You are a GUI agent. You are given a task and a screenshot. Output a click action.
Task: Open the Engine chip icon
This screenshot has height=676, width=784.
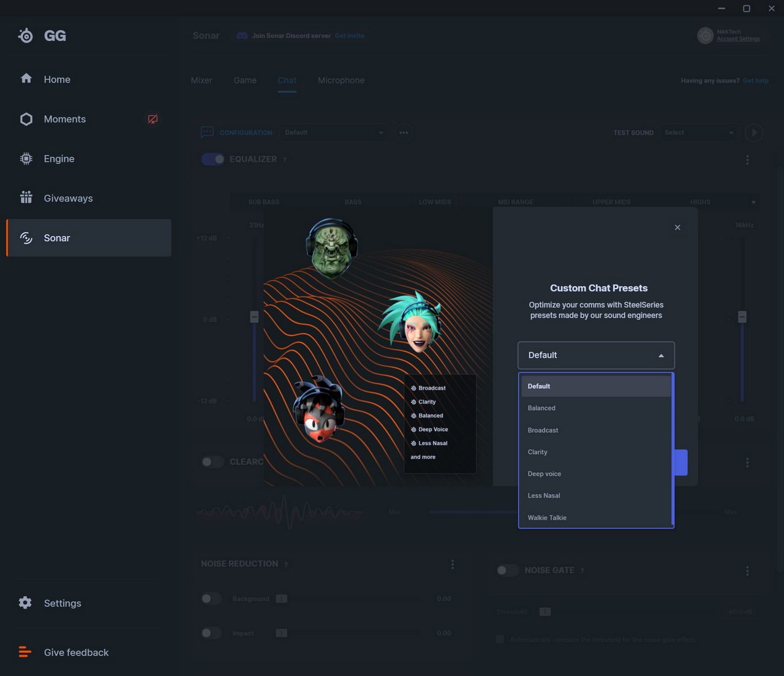click(26, 159)
